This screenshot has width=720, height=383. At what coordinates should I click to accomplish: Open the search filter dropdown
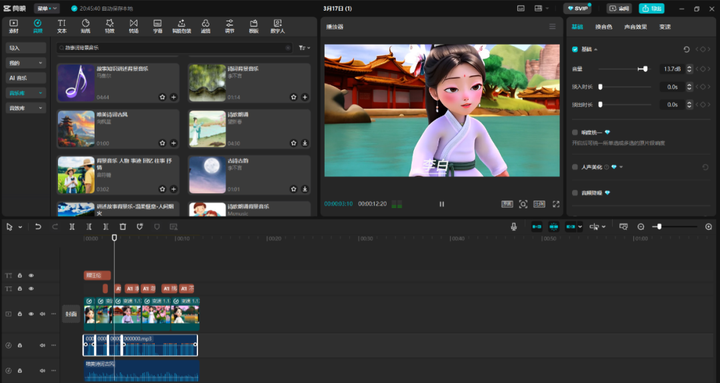pos(304,48)
